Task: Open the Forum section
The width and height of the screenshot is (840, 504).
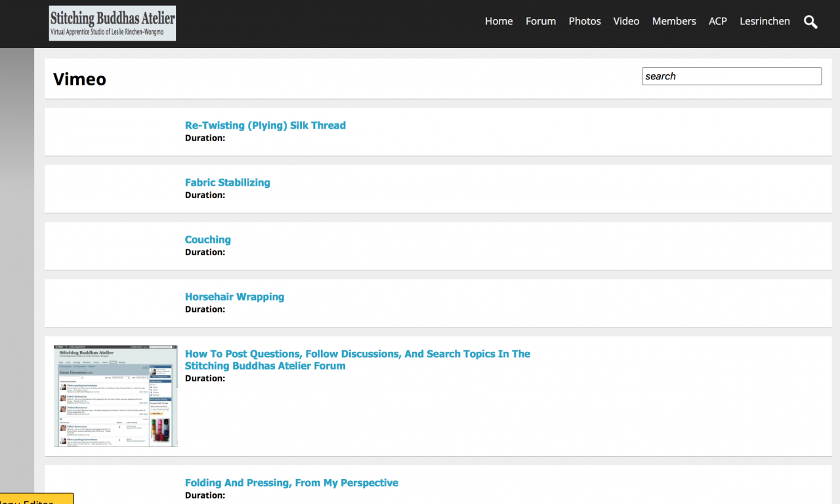Action: click(x=541, y=21)
